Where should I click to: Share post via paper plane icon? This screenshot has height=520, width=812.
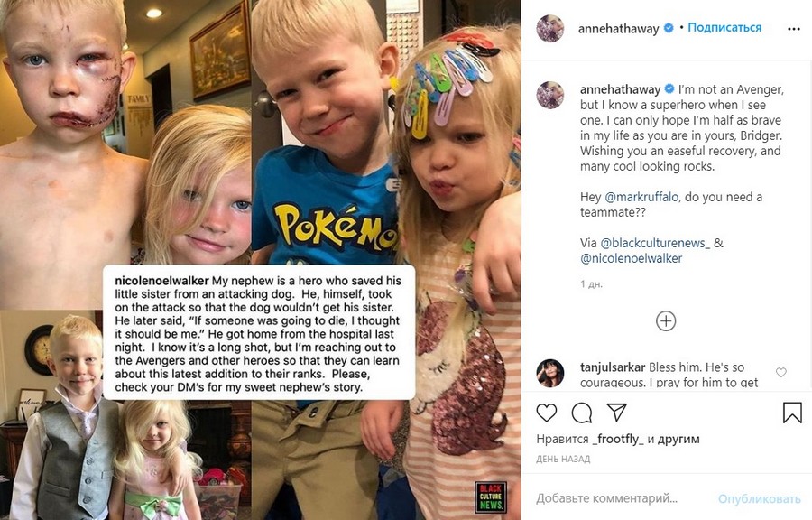click(x=617, y=413)
